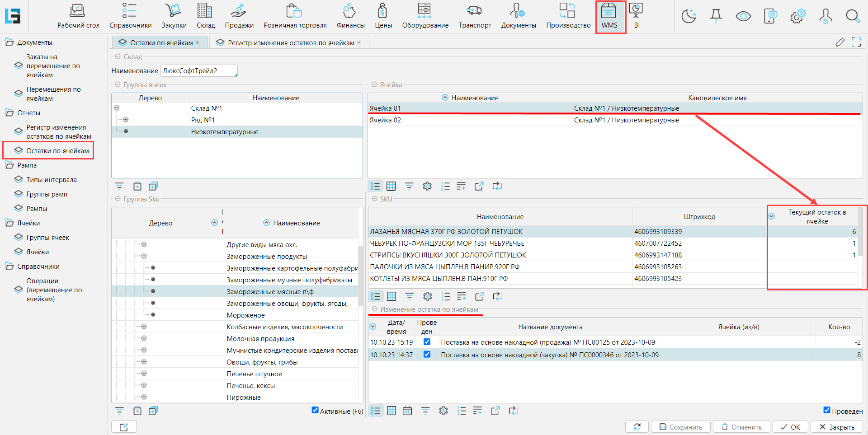Open notifications bell icon
The image size is (868, 435).
tap(716, 17)
